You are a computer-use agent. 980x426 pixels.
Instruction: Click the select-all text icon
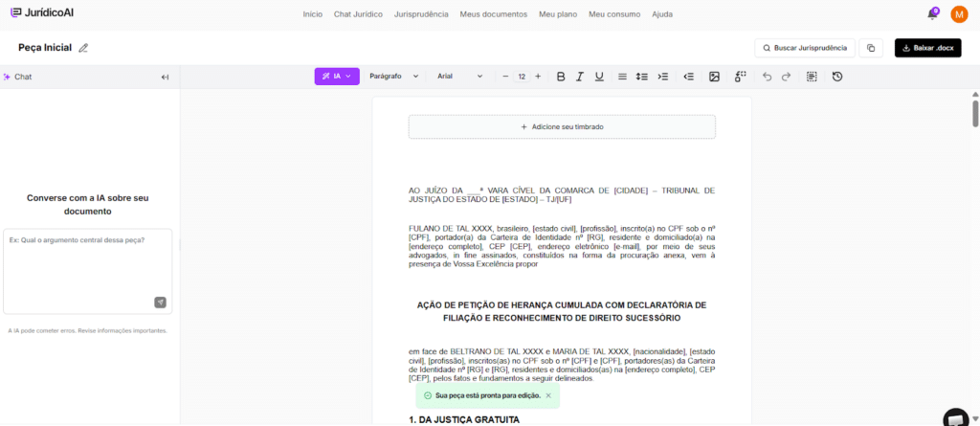812,77
